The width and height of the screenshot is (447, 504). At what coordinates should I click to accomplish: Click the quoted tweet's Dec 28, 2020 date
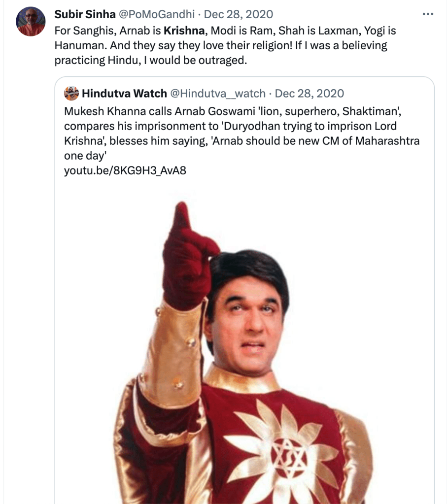pyautogui.click(x=309, y=93)
